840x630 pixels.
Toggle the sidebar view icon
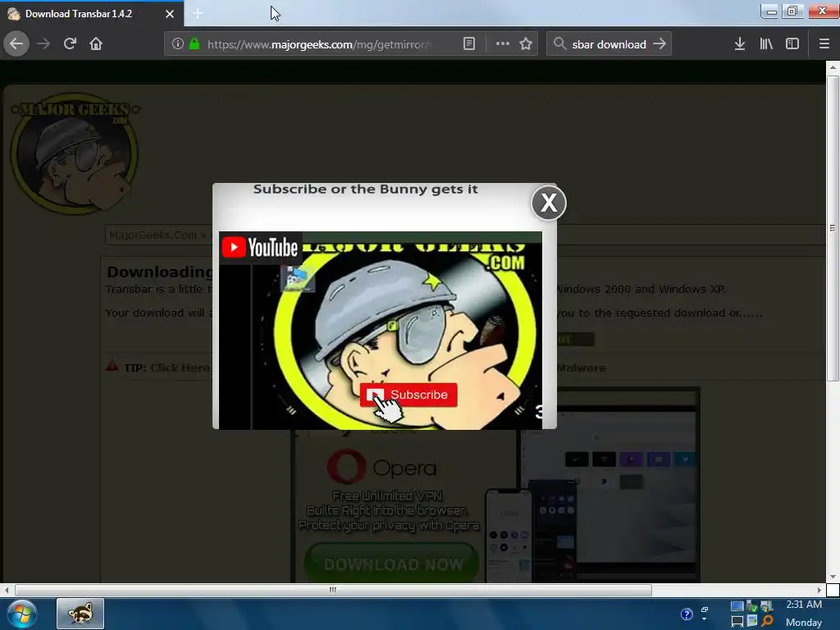point(792,44)
